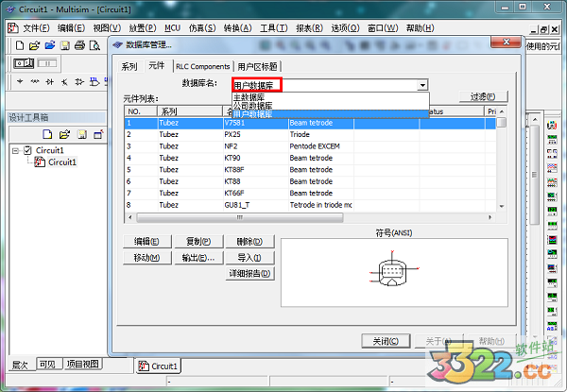The height and width of the screenshot is (392, 567).
Task: Click component list scroll-up arrow
Action: 502,111
